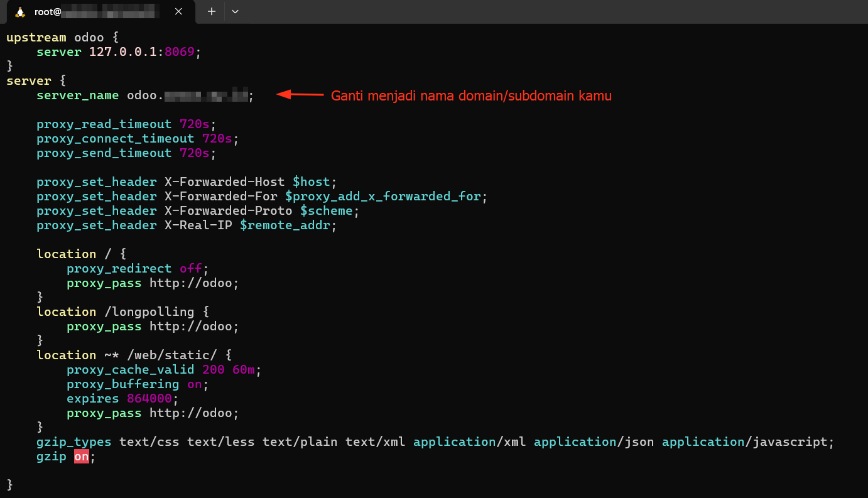Select the X-Real-IP $remote_addr line
This screenshot has width=868, height=498.
coord(185,225)
